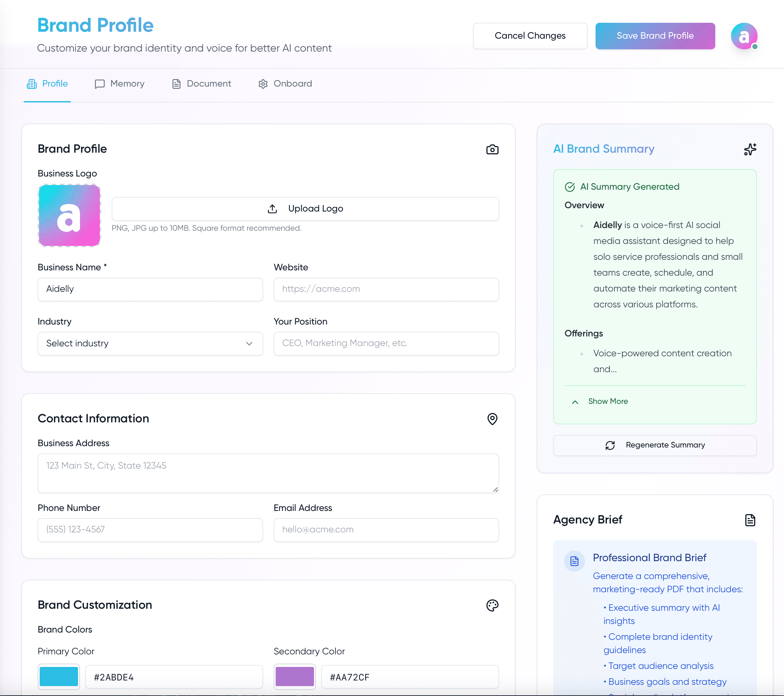
Task: Click the sparkle icon beside AI Brand Summary
Action: 750,149
